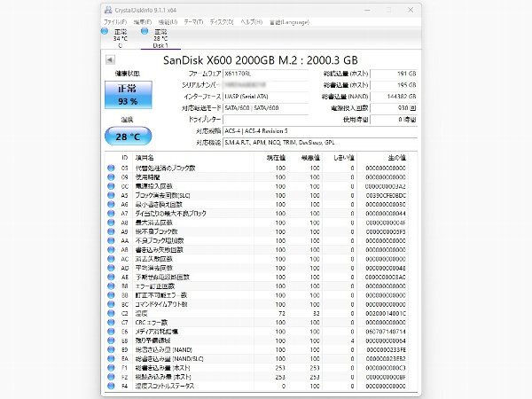Click the 現在値 column header
Image resolution: width=532 pixels, height=399 pixels.
(x=270, y=158)
